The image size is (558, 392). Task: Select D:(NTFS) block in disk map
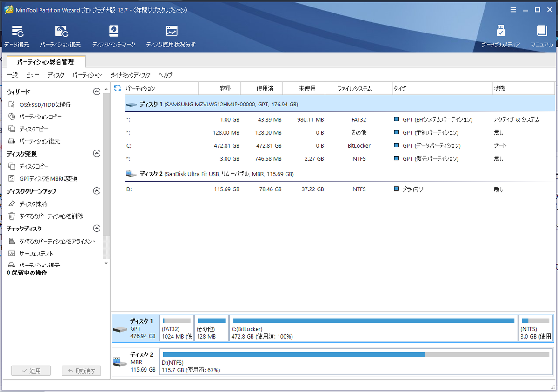356,361
